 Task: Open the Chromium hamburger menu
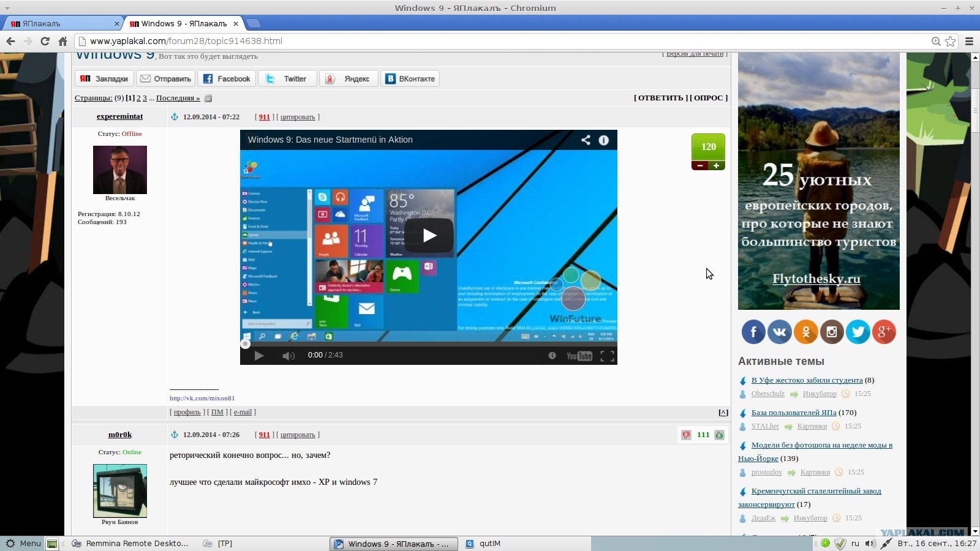969,41
